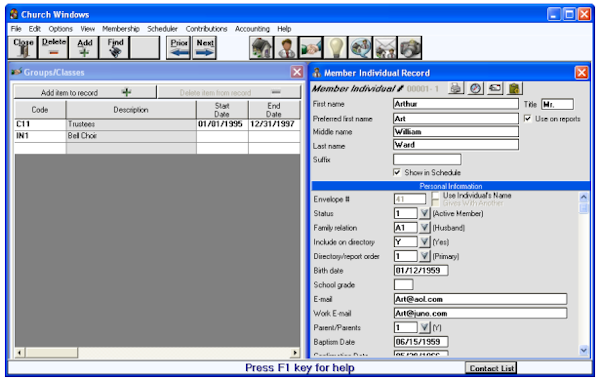600x380 pixels.
Task: Click the handshake icon in the toolbar
Action: [311, 48]
